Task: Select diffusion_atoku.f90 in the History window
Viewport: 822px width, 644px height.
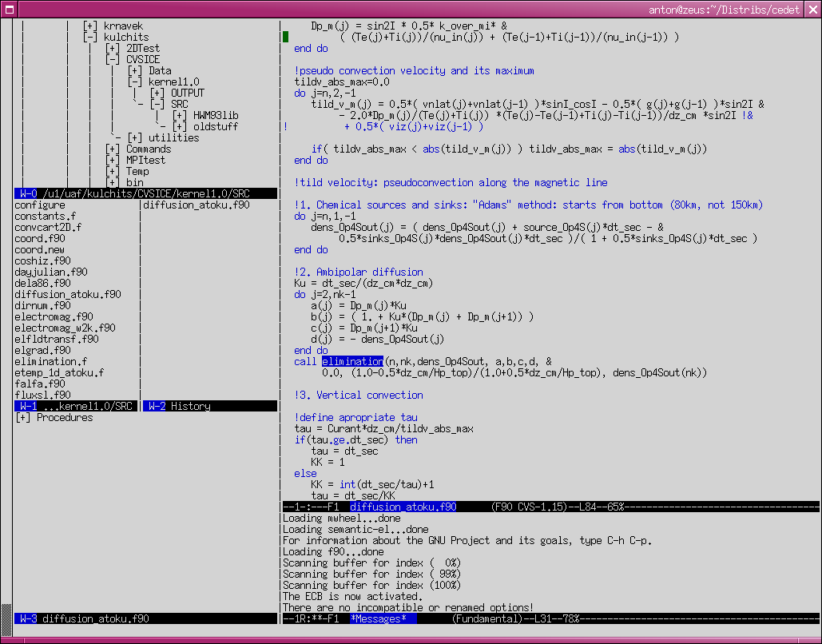Action: click(197, 205)
